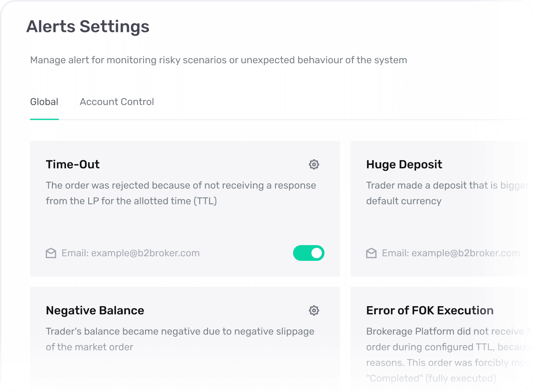This screenshot has width=533, height=392.
Task: Click the page subtitle about managing alerts
Action: (x=218, y=60)
